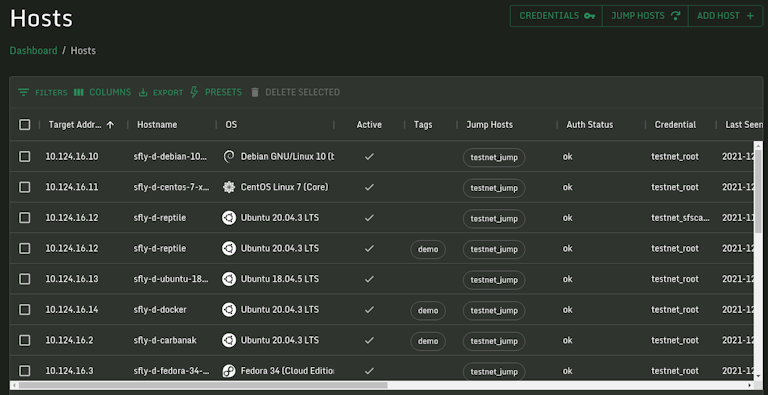Click Delete Selected
768x395 pixels.
(295, 92)
